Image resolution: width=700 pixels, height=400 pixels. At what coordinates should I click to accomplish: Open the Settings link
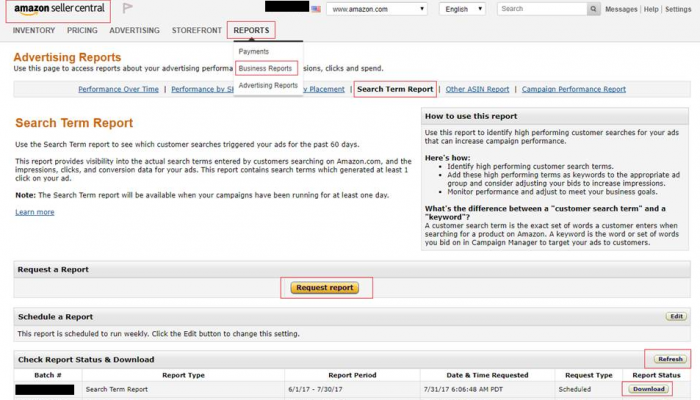coord(678,9)
